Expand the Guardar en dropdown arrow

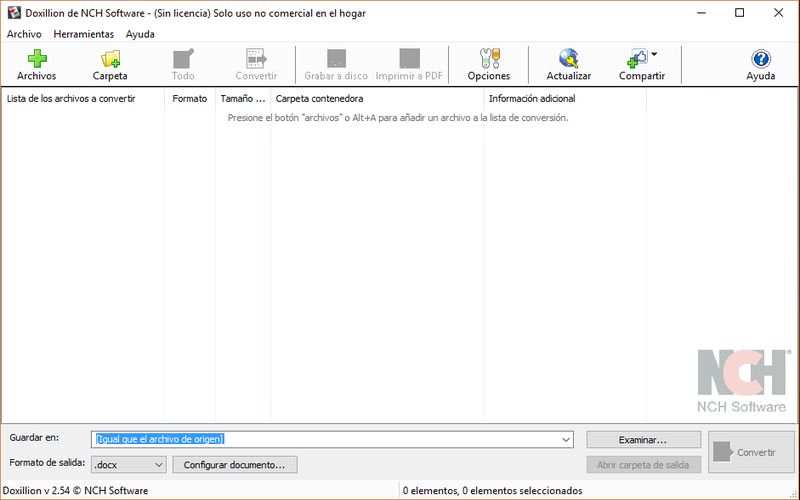pyautogui.click(x=566, y=439)
